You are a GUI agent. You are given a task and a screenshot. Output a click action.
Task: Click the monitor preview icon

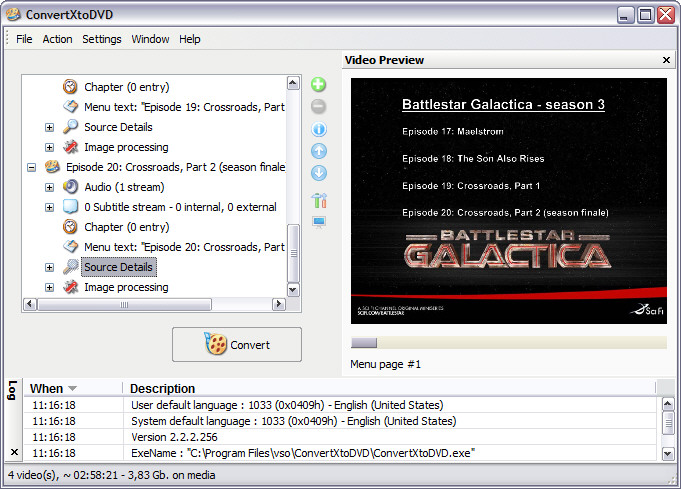(319, 222)
